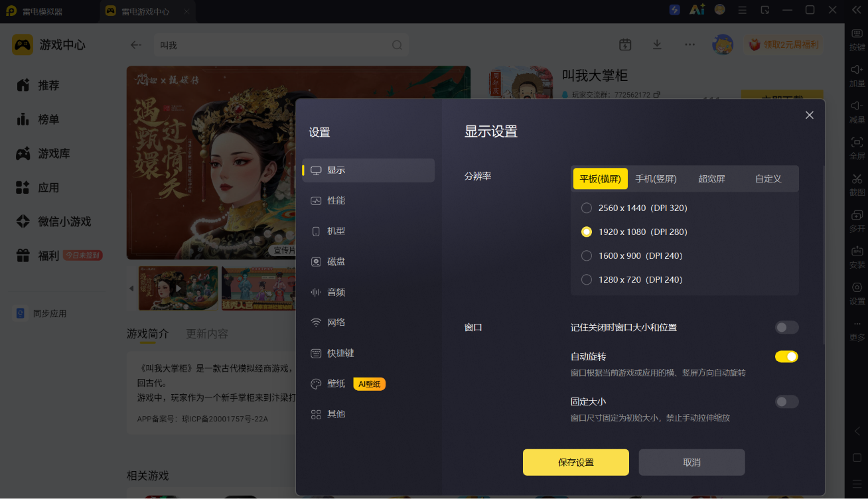
Task: Turn on the 固定大小 toggle
Action: click(x=786, y=401)
